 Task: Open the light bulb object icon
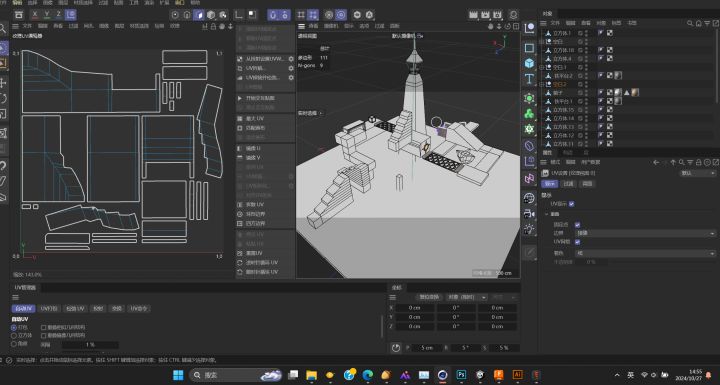(529, 229)
